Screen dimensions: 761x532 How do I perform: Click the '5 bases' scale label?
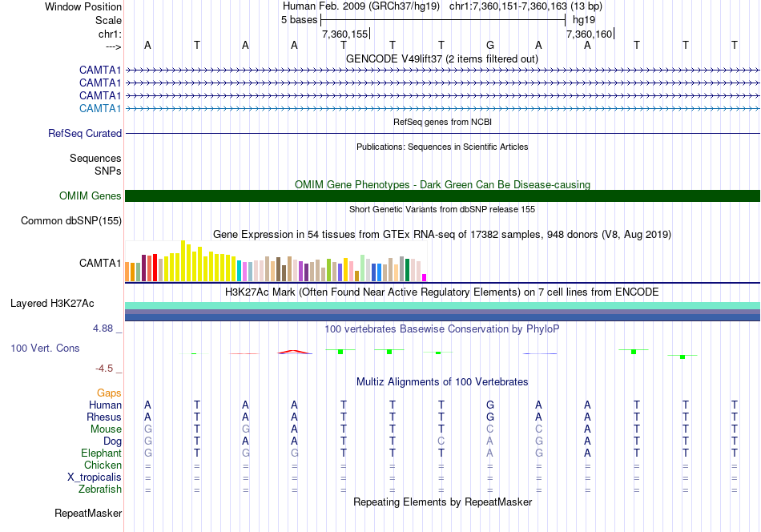(299, 20)
